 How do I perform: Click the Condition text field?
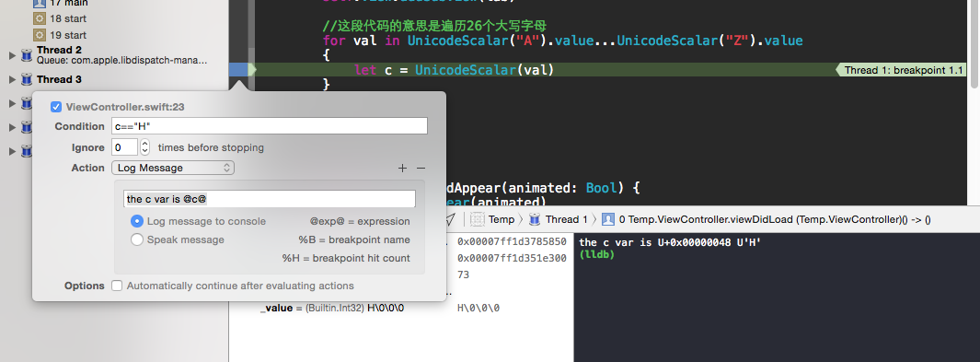coord(270,125)
